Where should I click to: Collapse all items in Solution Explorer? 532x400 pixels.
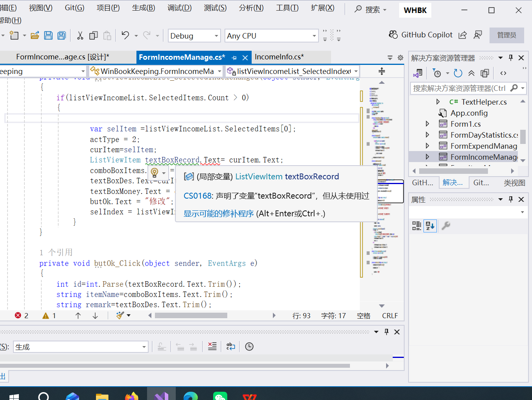tap(471, 73)
